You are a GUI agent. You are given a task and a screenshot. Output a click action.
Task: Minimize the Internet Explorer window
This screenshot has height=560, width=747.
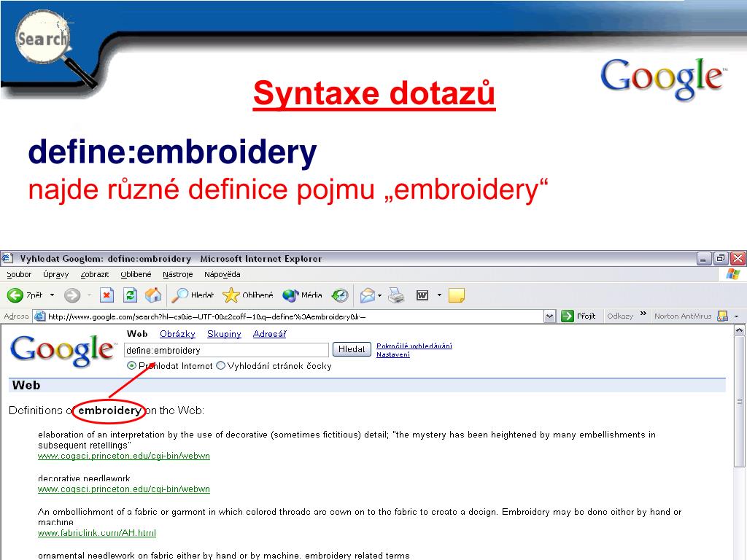(704, 259)
